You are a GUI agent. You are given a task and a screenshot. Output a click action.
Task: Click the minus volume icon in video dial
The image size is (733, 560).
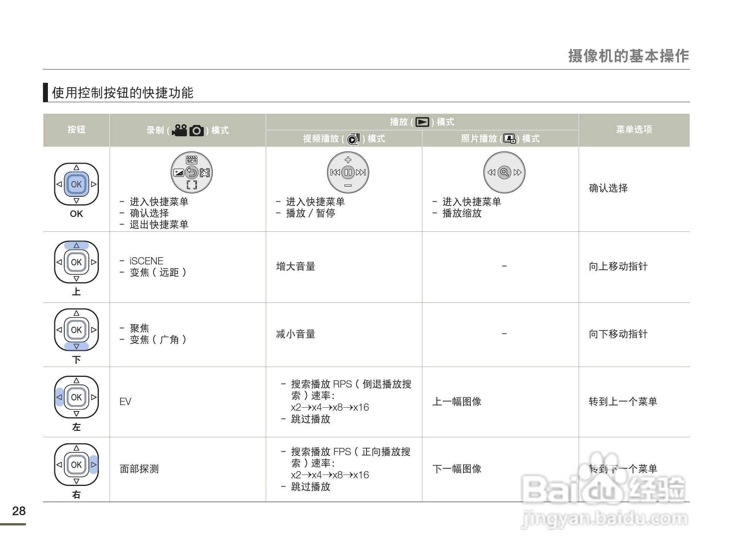point(348,185)
